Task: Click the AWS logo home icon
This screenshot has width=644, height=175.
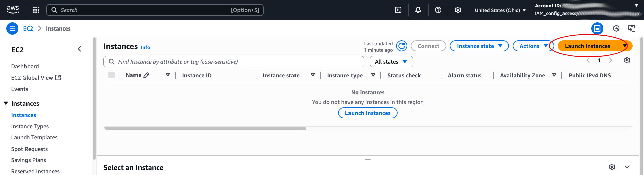Action: tap(13, 10)
